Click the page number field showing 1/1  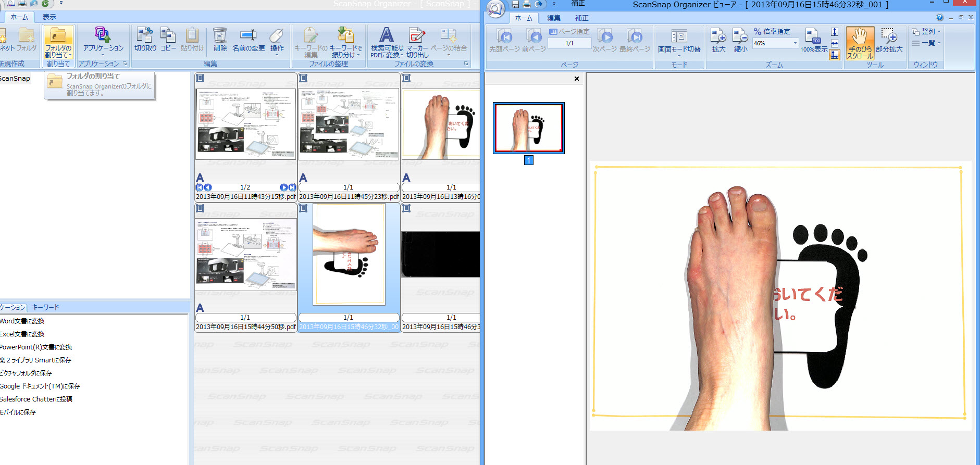(569, 43)
